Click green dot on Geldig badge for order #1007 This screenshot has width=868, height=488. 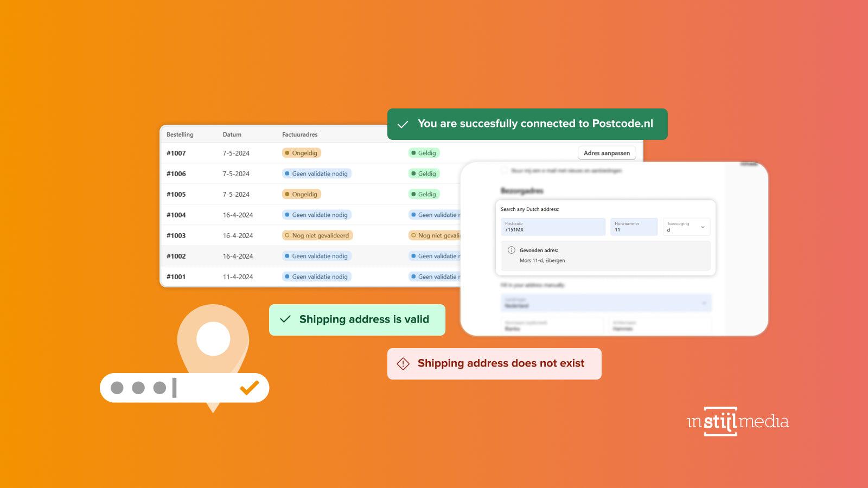(414, 153)
